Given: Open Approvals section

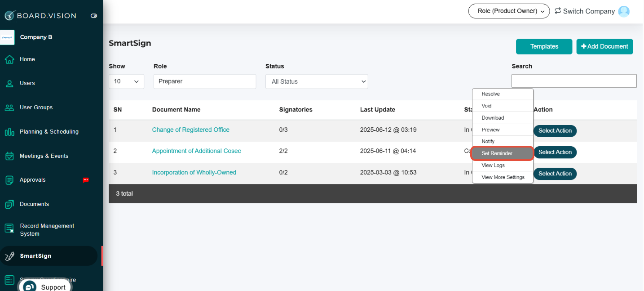Looking at the screenshot, I should 33,180.
